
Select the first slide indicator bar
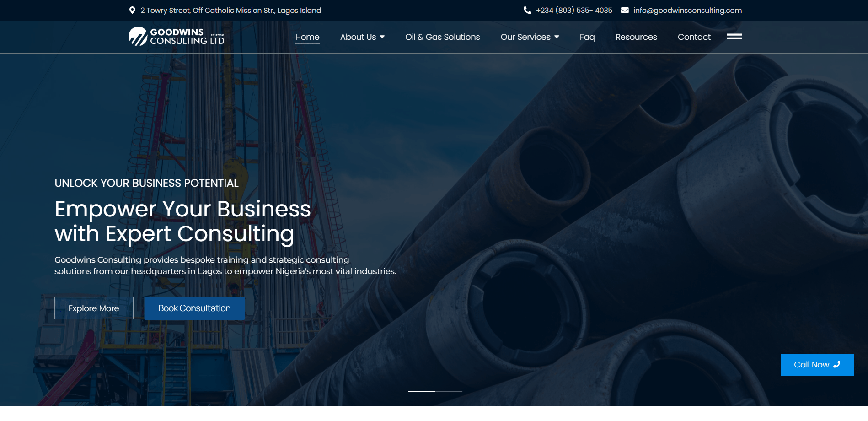click(x=421, y=391)
